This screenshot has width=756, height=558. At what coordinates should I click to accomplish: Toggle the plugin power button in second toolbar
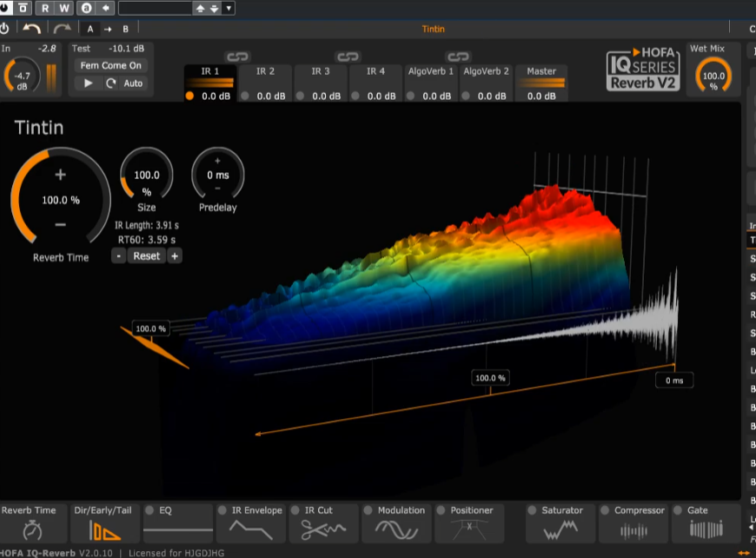point(3,29)
